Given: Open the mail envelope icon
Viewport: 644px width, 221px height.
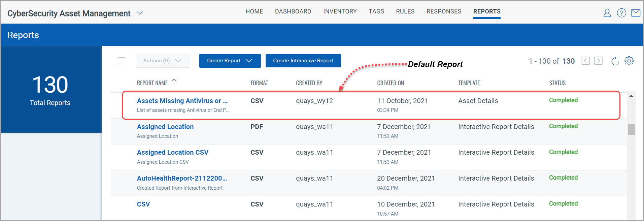Looking at the screenshot, I should [636, 13].
